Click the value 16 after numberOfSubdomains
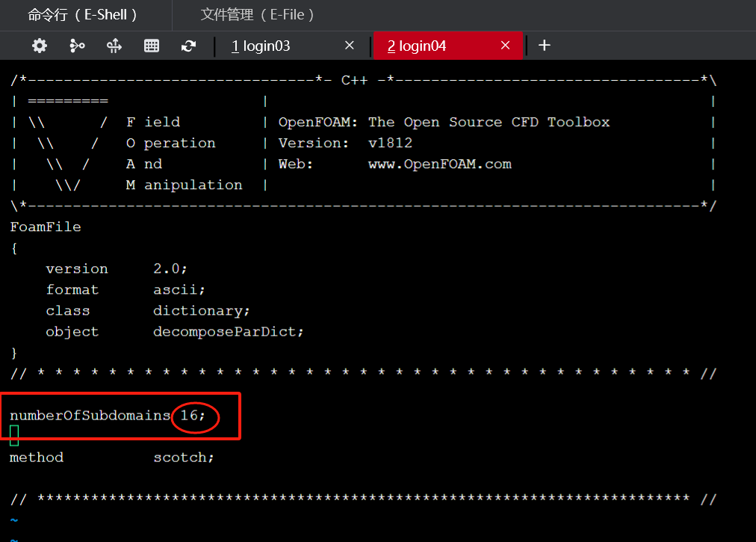The image size is (756, 542). 189,416
